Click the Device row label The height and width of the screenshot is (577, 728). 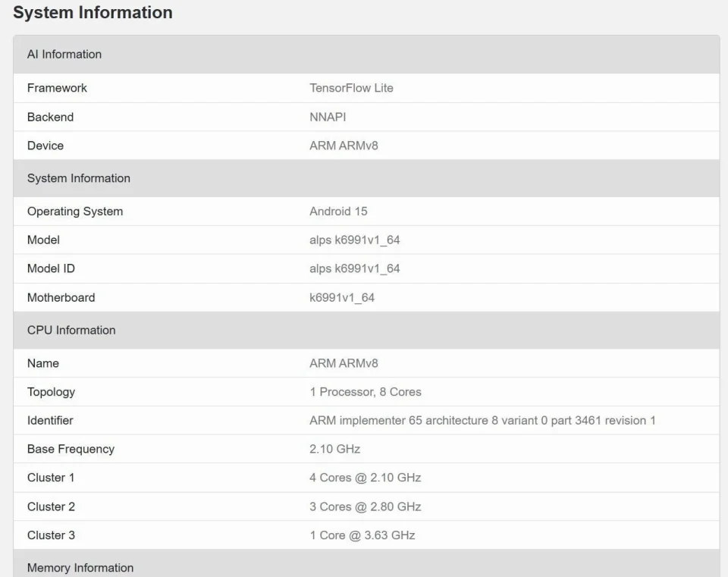tap(45, 146)
